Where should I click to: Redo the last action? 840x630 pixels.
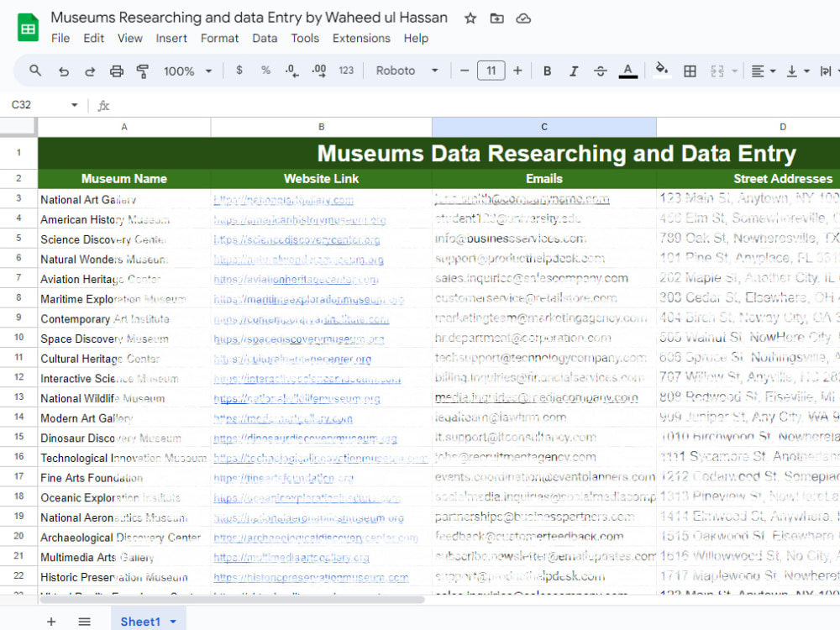[x=90, y=71]
